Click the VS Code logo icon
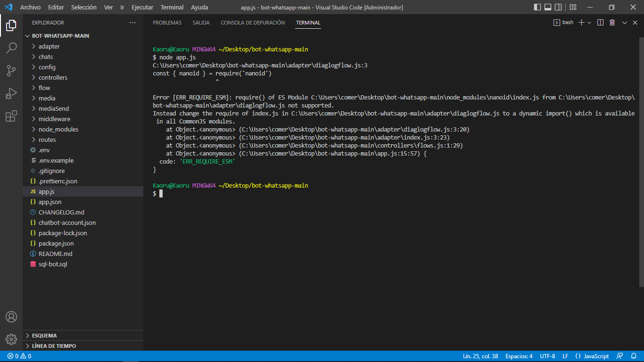 (8, 7)
